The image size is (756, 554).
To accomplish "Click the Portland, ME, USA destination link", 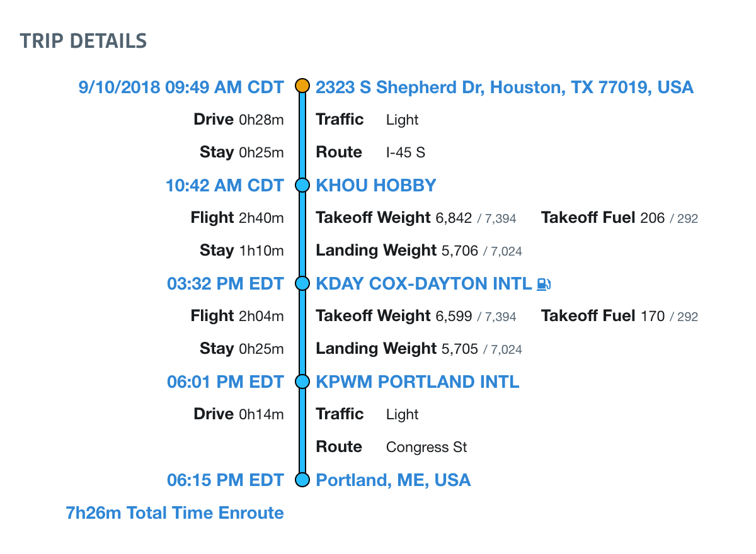I will pos(393,480).
